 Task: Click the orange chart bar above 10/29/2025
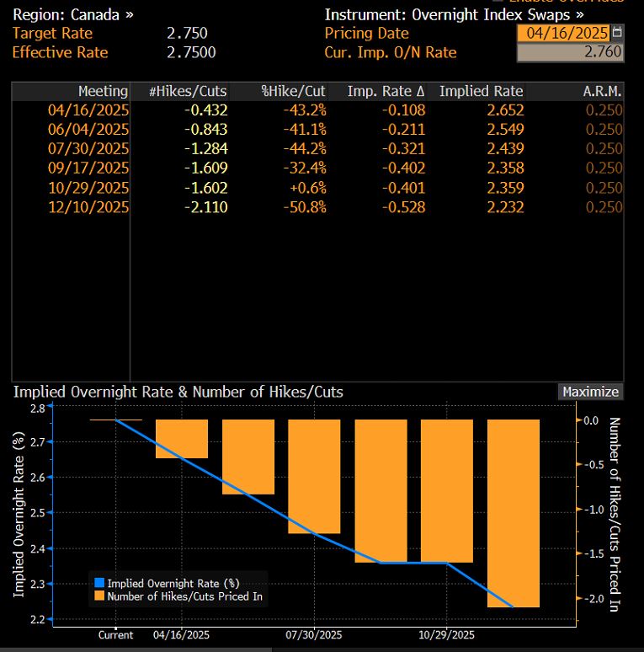point(447,491)
